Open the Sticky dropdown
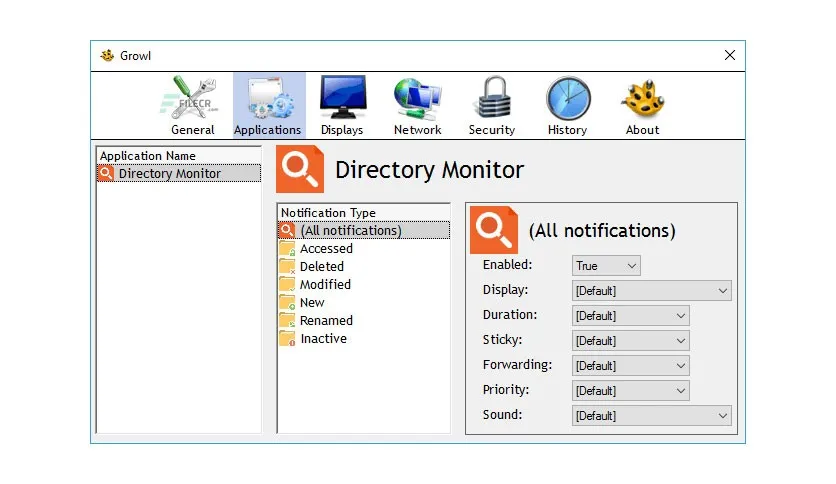Viewport: 836px width, 484px height. click(x=631, y=341)
